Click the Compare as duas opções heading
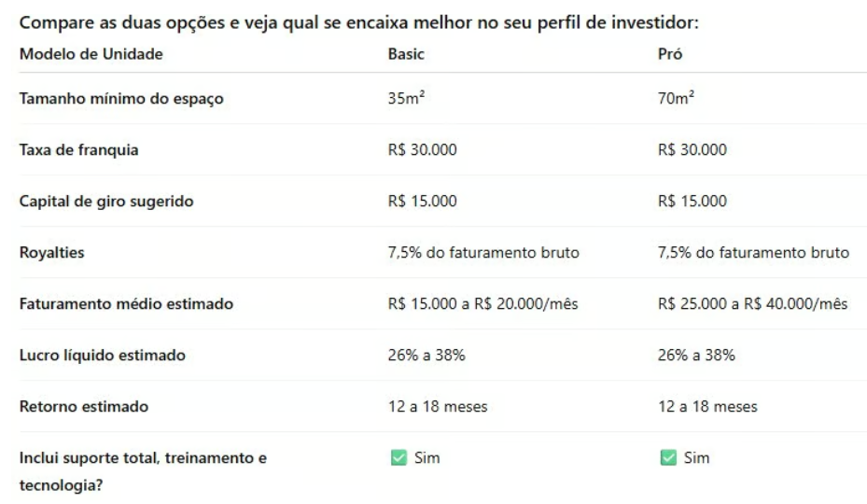867x504 pixels. point(359,22)
